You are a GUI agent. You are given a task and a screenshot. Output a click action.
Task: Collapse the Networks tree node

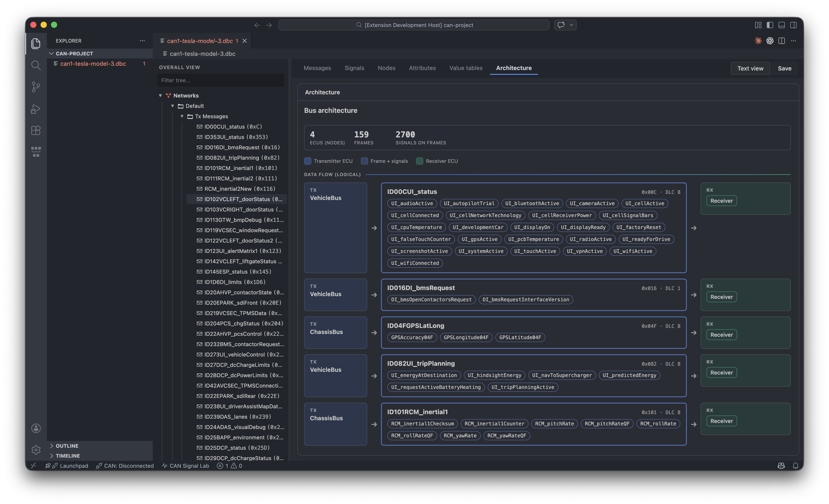click(160, 95)
